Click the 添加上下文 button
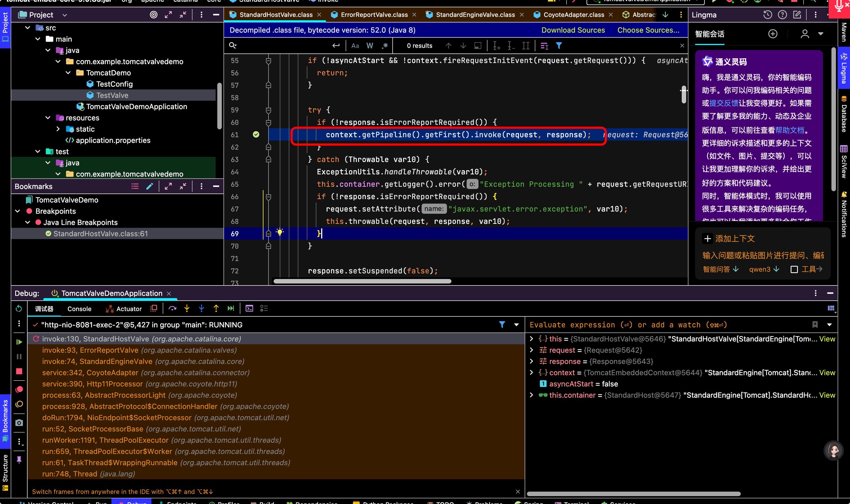 click(729, 238)
